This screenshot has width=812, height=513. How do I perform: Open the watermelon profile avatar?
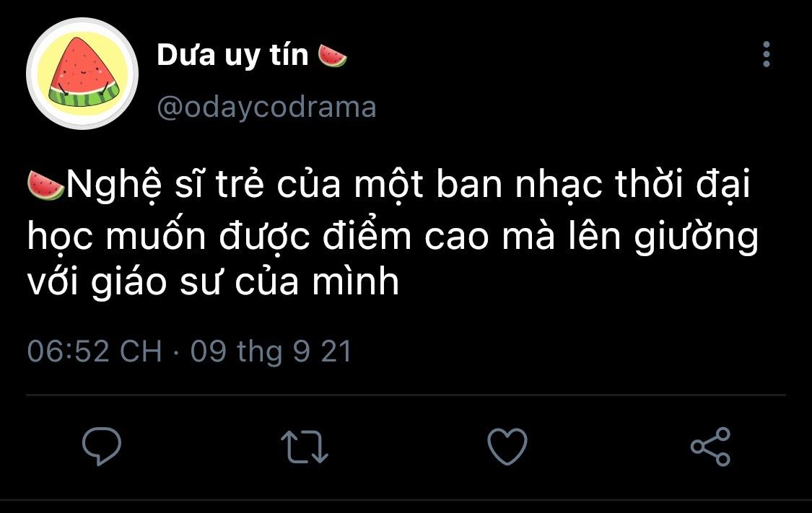click(82, 74)
